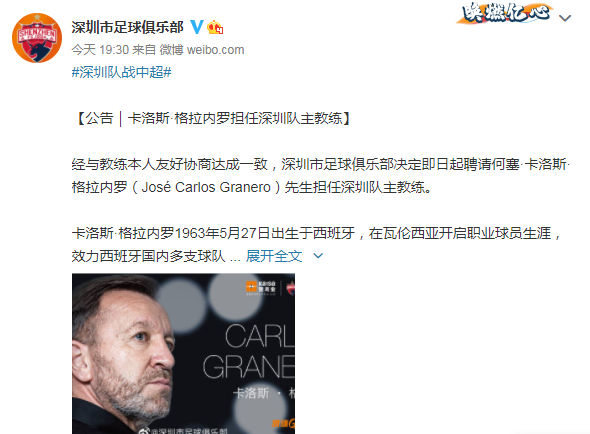Viewport: 590px width, 434px height.
Task: Open the Carlos Granero coach image
Action: coord(183,353)
